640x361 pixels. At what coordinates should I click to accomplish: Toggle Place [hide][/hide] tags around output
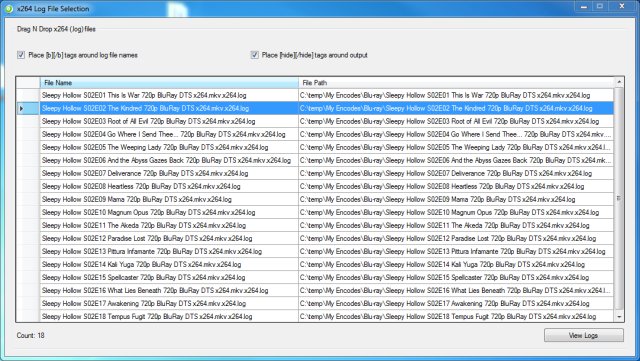(255, 55)
